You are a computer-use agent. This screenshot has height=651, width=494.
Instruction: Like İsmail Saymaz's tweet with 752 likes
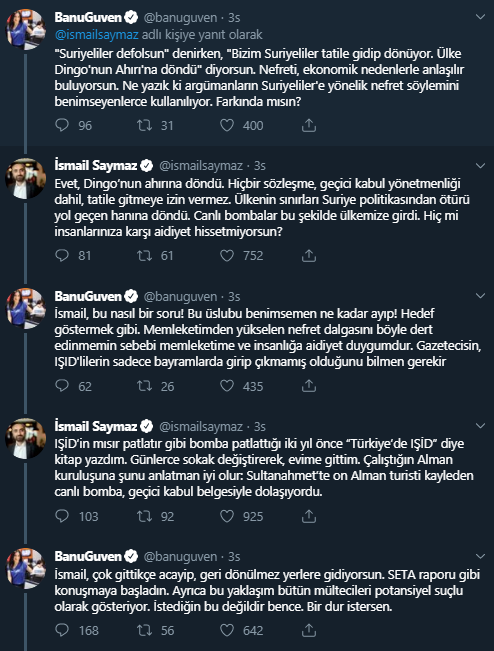click(x=227, y=255)
